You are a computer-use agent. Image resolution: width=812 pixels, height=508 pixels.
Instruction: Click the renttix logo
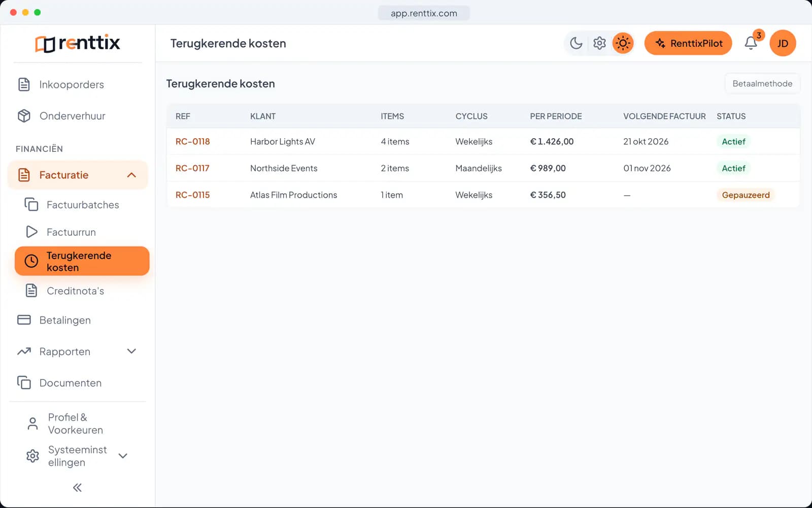[x=78, y=43]
